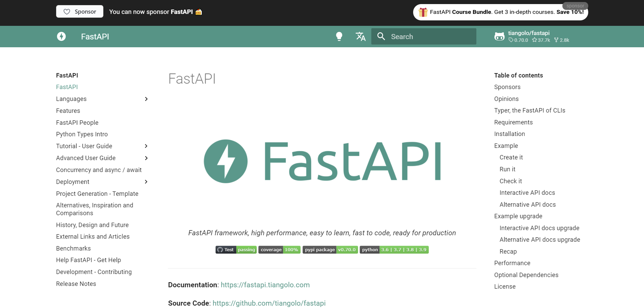
Task: Open Alternatives, Inspiration and Comparisons page
Action: (95, 209)
